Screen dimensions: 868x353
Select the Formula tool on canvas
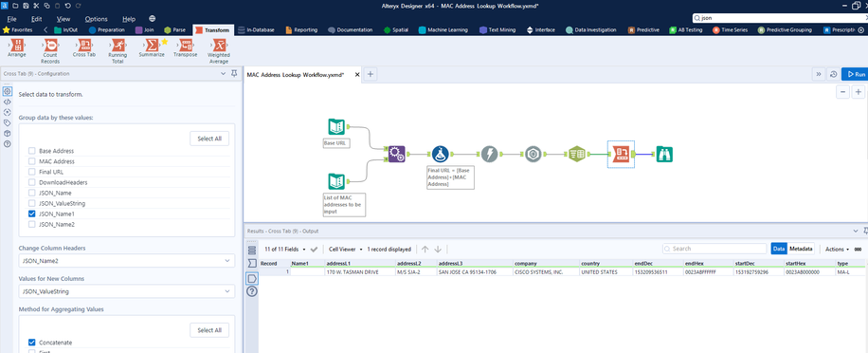pos(440,154)
